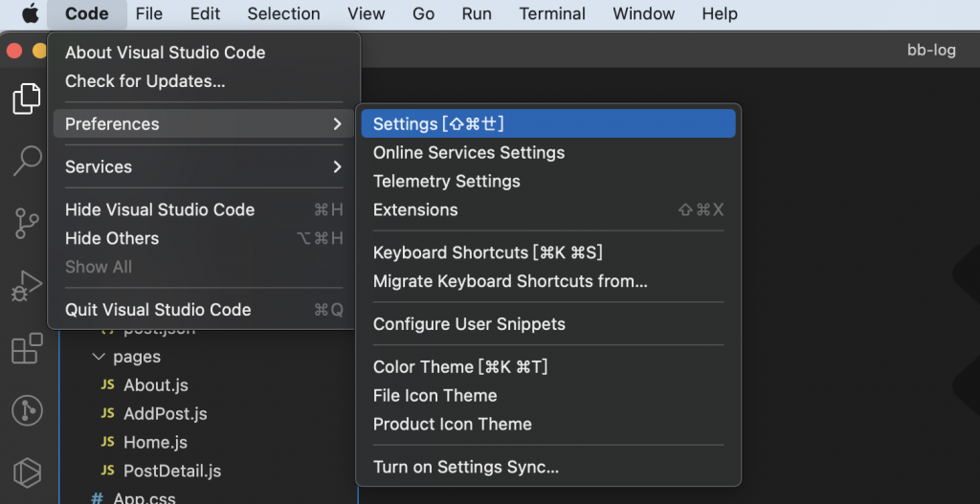Open the Source Control view icon
Image resolution: width=980 pixels, height=504 pixels.
26,223
